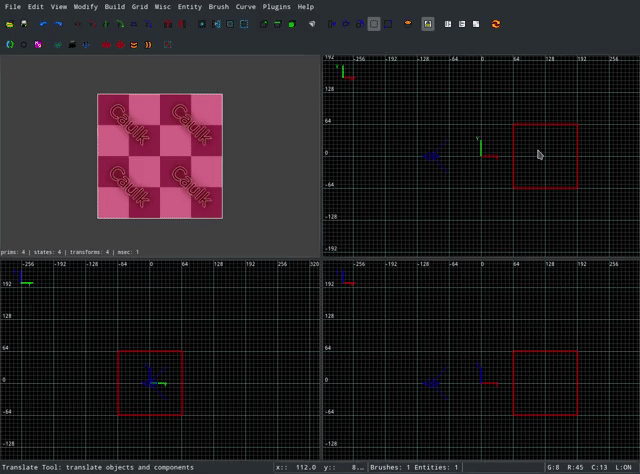Click the green CSG Merge cube icon
640x474 pixels.
click(x=291, y=24)
